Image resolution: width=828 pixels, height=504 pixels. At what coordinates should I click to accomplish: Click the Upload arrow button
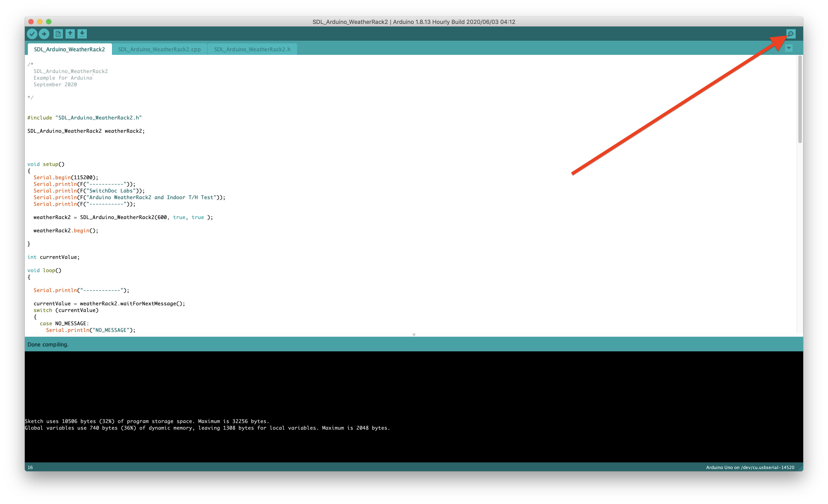(x=44, y=34)
